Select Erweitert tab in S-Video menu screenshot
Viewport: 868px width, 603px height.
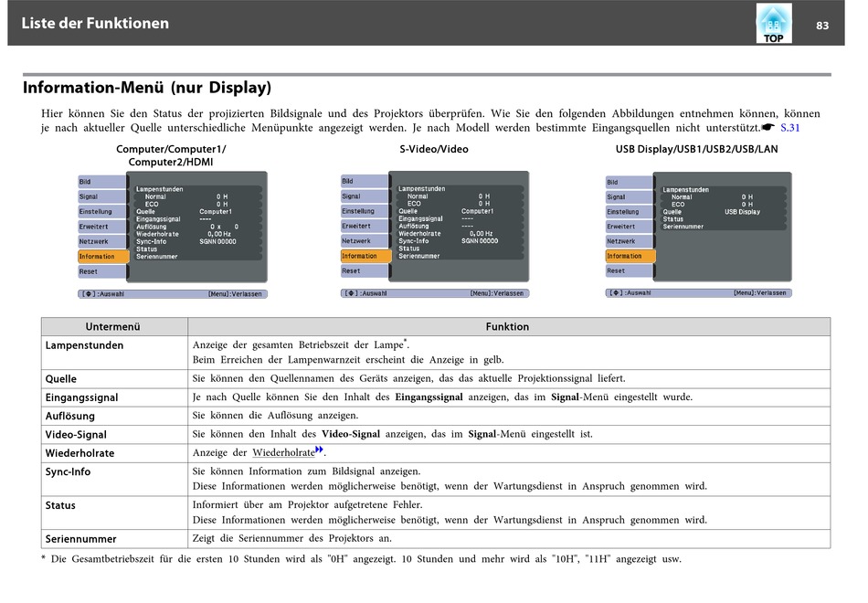[365, 226]
